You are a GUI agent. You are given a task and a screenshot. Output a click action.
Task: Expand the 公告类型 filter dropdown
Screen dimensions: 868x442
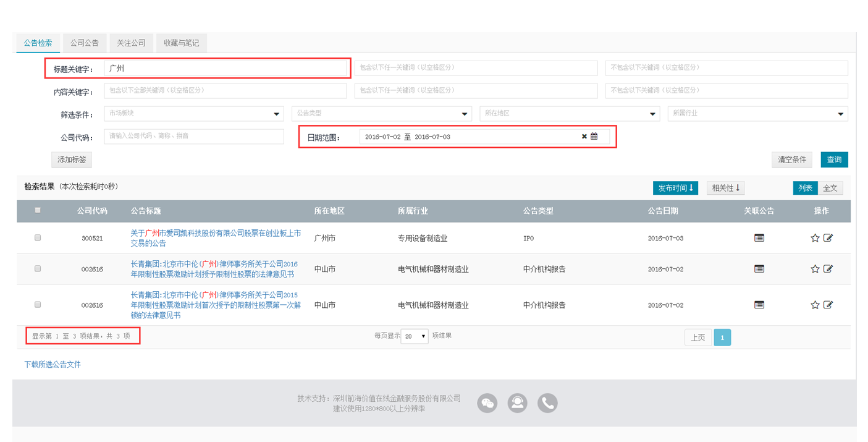coord(382,114)
